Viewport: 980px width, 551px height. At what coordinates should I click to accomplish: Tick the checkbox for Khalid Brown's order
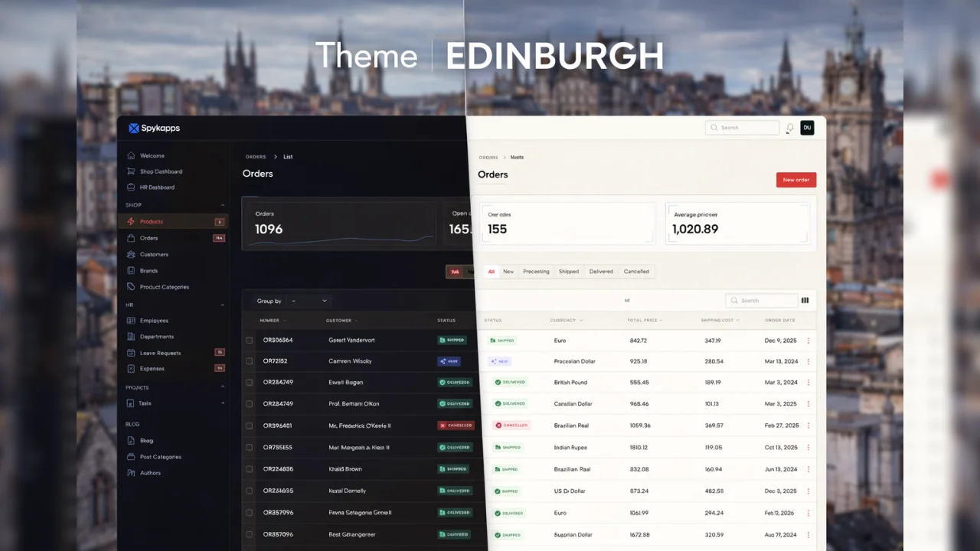point(249,468)
